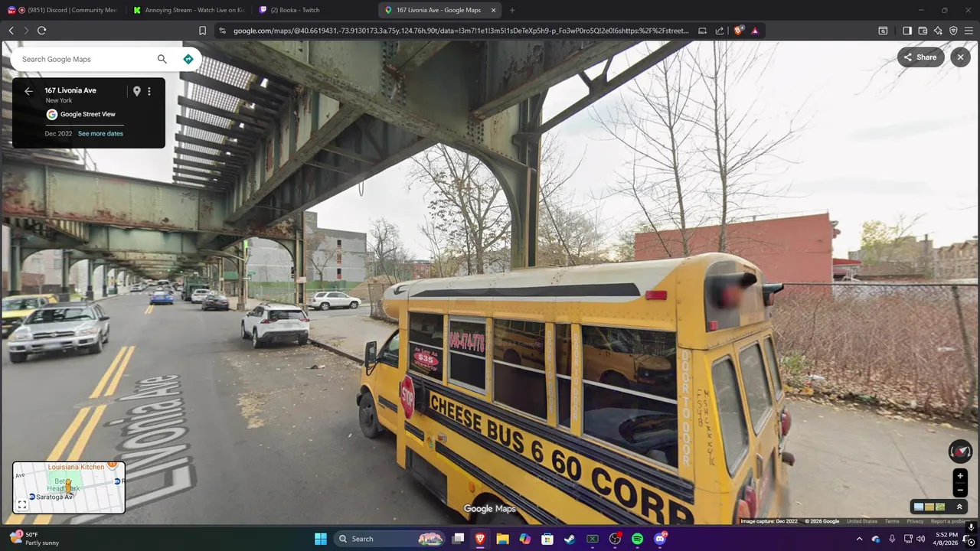Click the browser forward arrow
The image size is (980, 551).
[26, 31]
